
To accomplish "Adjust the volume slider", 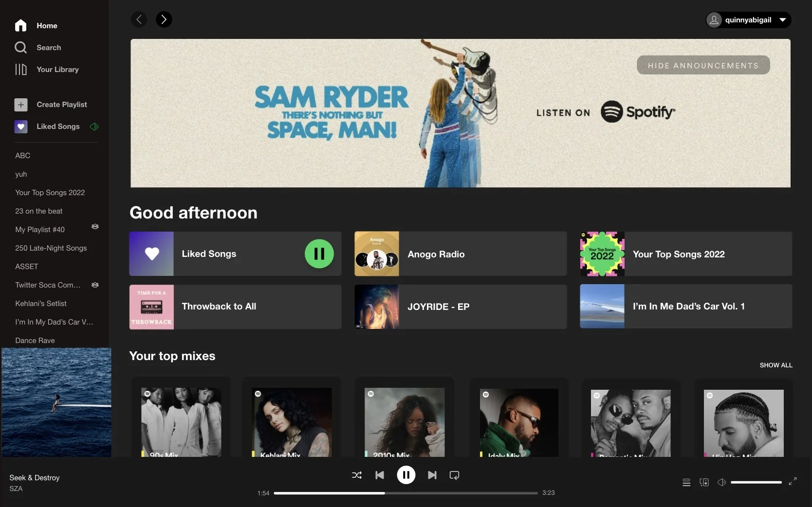I will pos(756,482).
